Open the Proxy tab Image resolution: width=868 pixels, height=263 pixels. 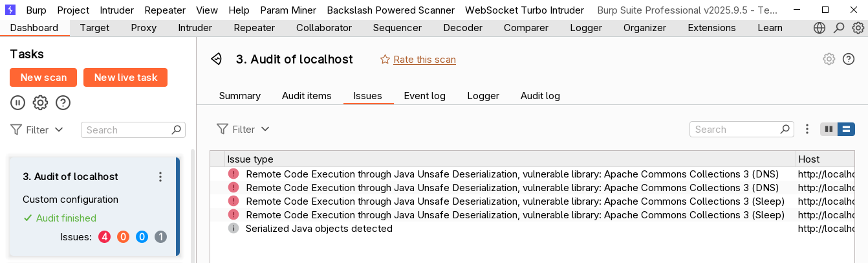144,28
